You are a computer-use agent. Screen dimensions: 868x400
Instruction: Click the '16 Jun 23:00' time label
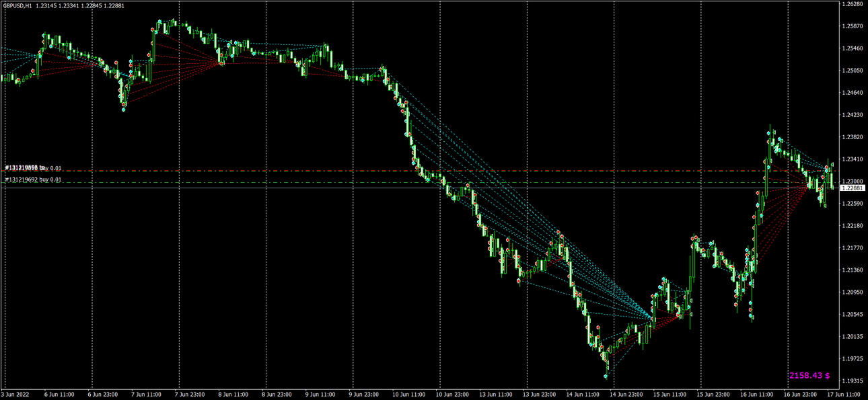click(x=799, y=395)
